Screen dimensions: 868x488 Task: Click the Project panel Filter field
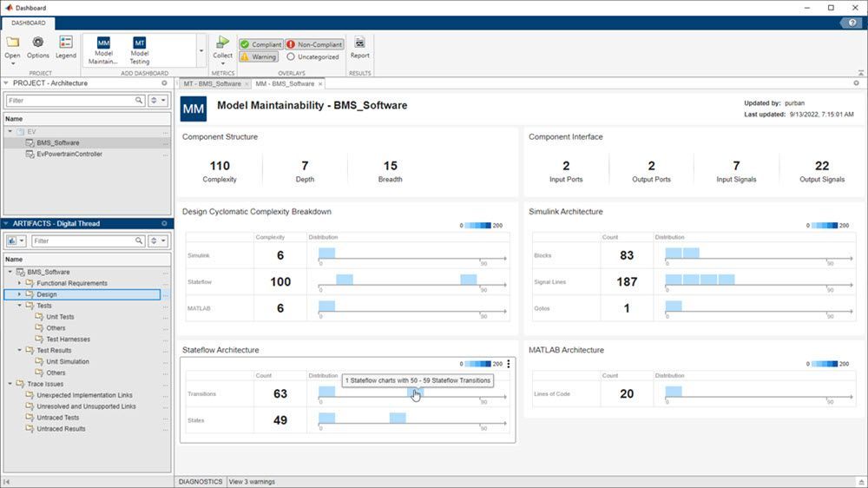click(69, 101)
